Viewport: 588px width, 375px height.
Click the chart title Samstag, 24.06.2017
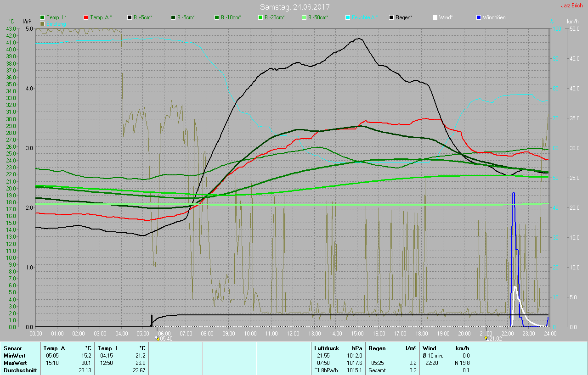(x=294, y=7)
